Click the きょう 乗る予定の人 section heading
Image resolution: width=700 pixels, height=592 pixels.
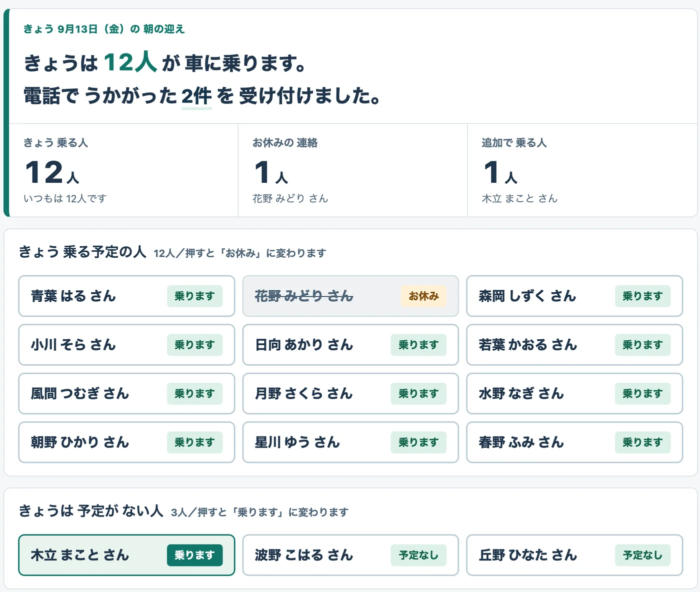pos(82,252)
